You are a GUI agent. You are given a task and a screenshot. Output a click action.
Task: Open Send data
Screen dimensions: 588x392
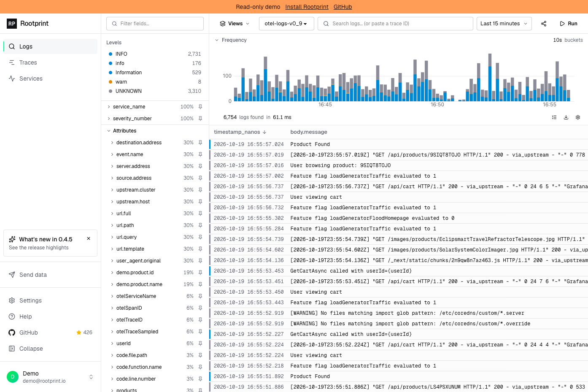click(x=50, y=275)
